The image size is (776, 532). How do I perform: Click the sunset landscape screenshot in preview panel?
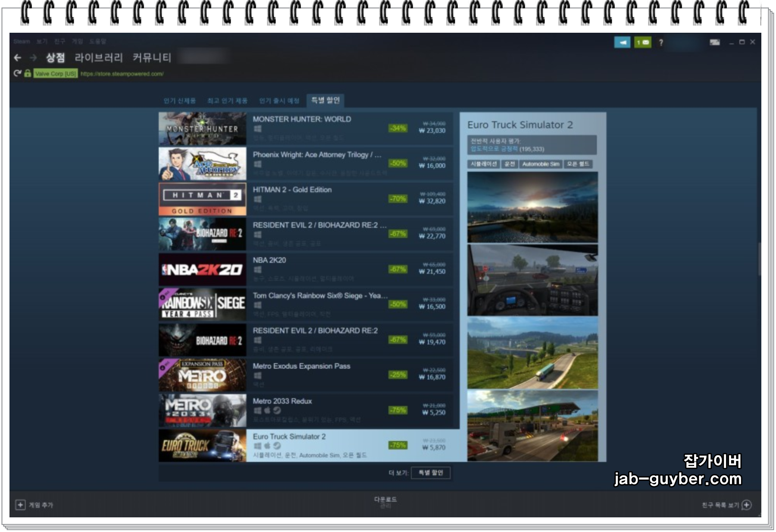(x=532, y=207)
